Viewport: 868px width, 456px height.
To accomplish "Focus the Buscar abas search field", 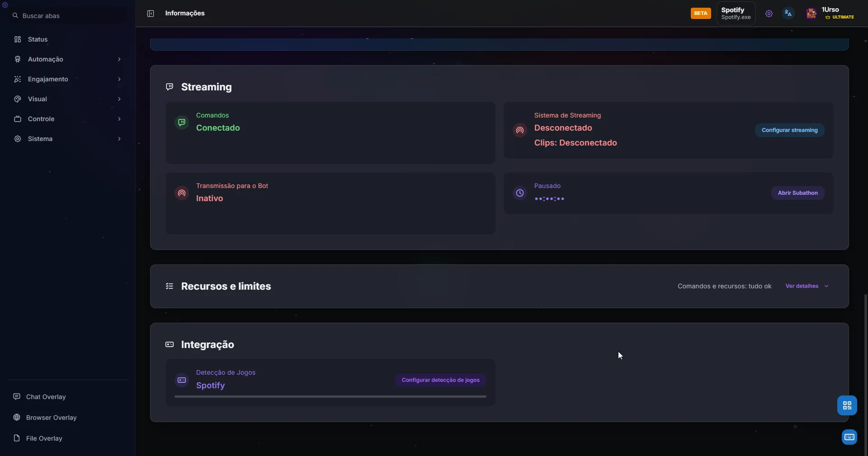I will point(68,16).
